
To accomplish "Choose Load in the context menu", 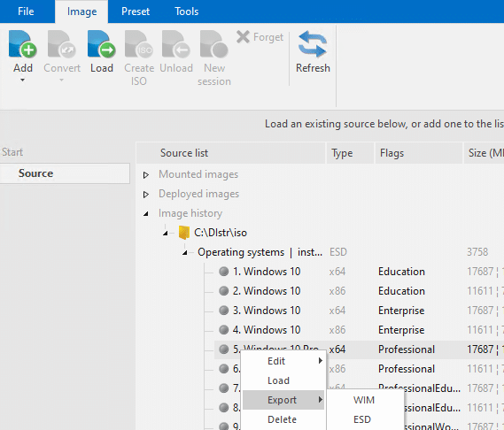I will click(x=283, y=380).
